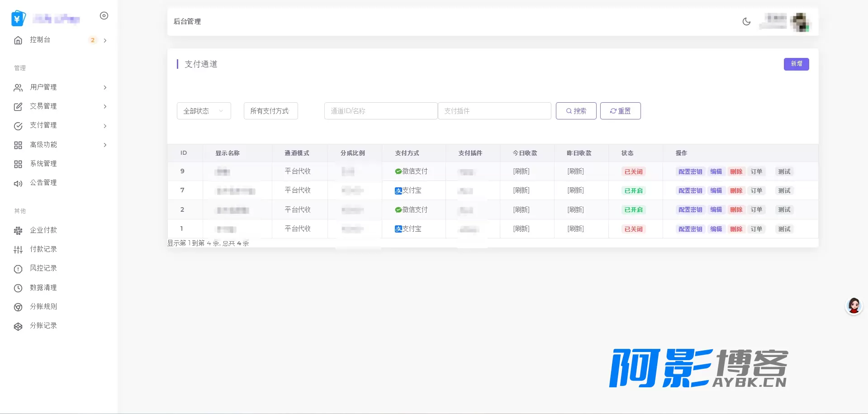This screenshot has width=868, height=414.
Task: Toggle dark mode moon icon
Action: coord(746,21)
